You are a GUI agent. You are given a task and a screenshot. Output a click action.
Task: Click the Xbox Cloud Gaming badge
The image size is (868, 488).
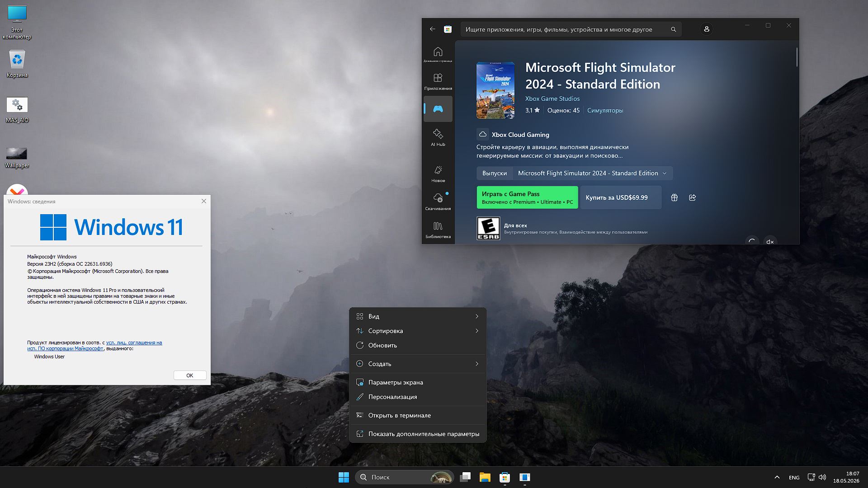pyautogui.click(x=513, y=135)
